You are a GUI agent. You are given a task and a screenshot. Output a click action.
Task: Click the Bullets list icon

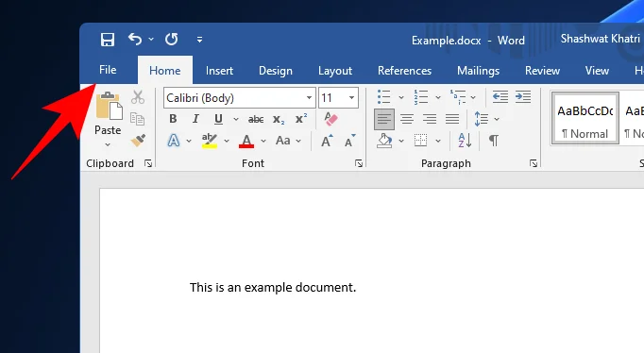383,97
